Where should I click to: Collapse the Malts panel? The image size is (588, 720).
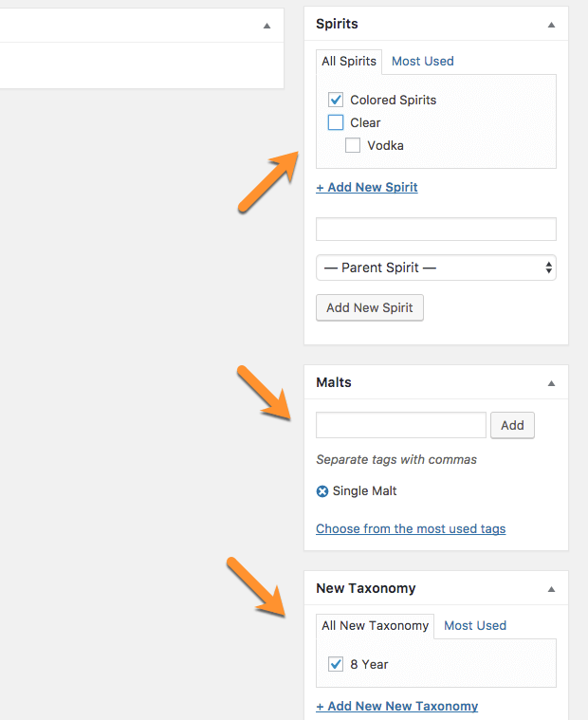551,383
